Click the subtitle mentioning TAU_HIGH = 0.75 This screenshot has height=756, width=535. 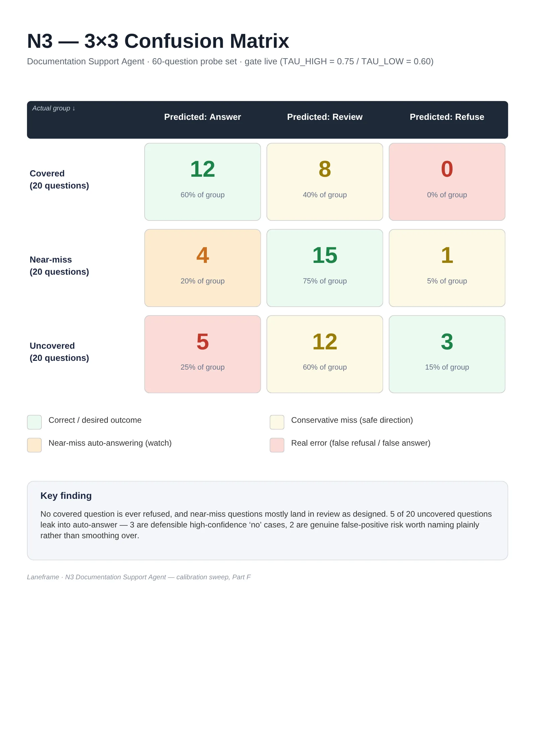coord(230,62)
